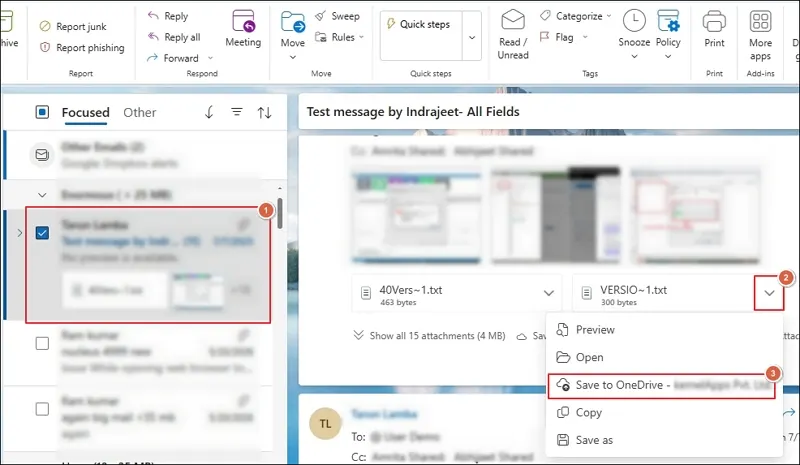The width and height of the screenshot is (800, 465).
Task: Select Preview from attachment menu
Action: point(664,330)
